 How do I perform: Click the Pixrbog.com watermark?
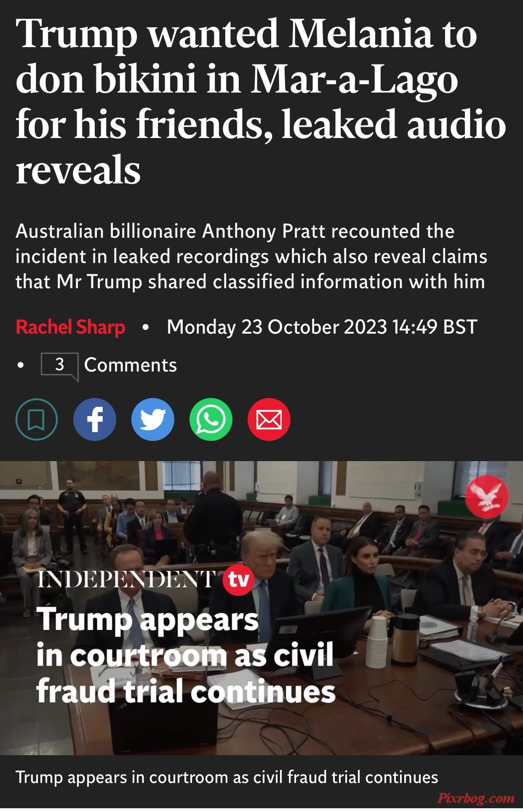(476, 798)
